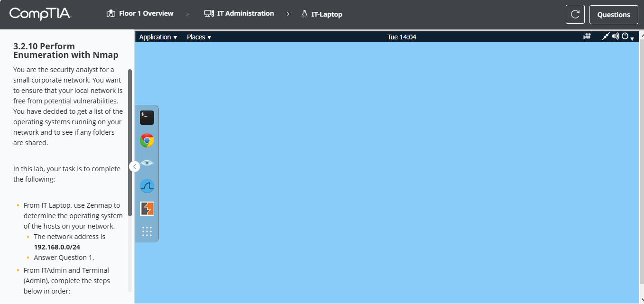The width and height of the screenshot is (644, 304).
Task: Click the reload lab button
Action: pos(575,14)
